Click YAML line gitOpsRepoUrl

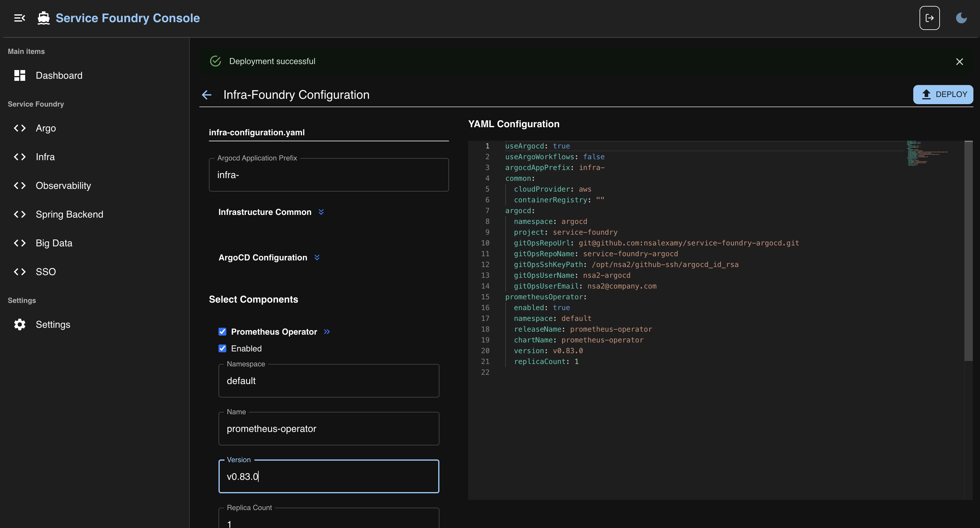pos(656,243)
